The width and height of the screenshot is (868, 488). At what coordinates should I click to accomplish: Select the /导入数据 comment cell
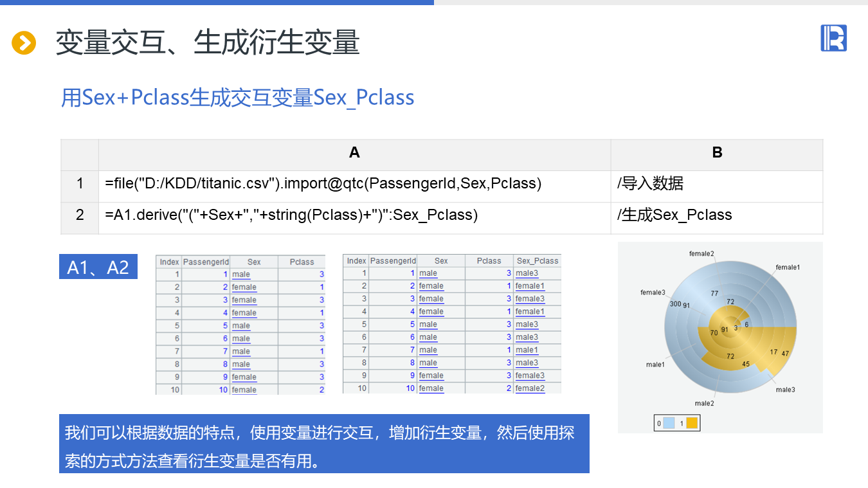click(716, 184)
